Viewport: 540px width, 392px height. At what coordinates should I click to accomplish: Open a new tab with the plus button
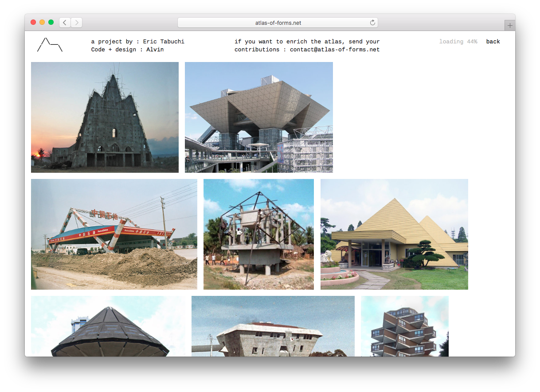coord(509,26)
